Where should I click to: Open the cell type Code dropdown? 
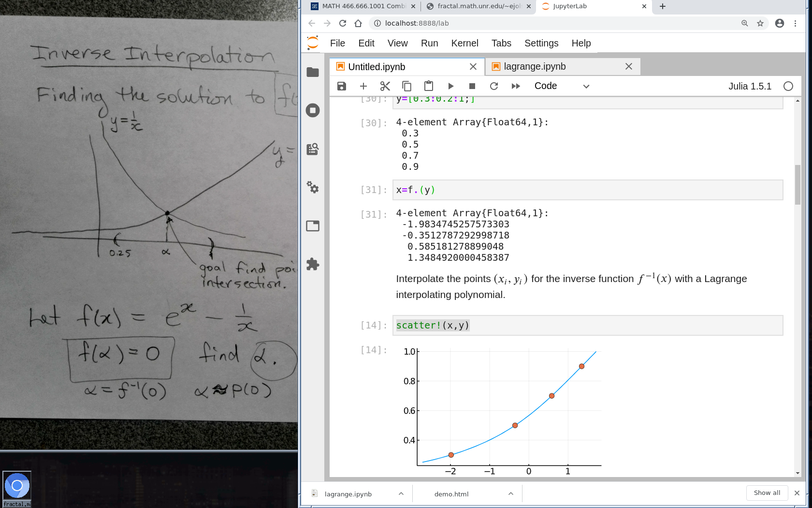562,86
